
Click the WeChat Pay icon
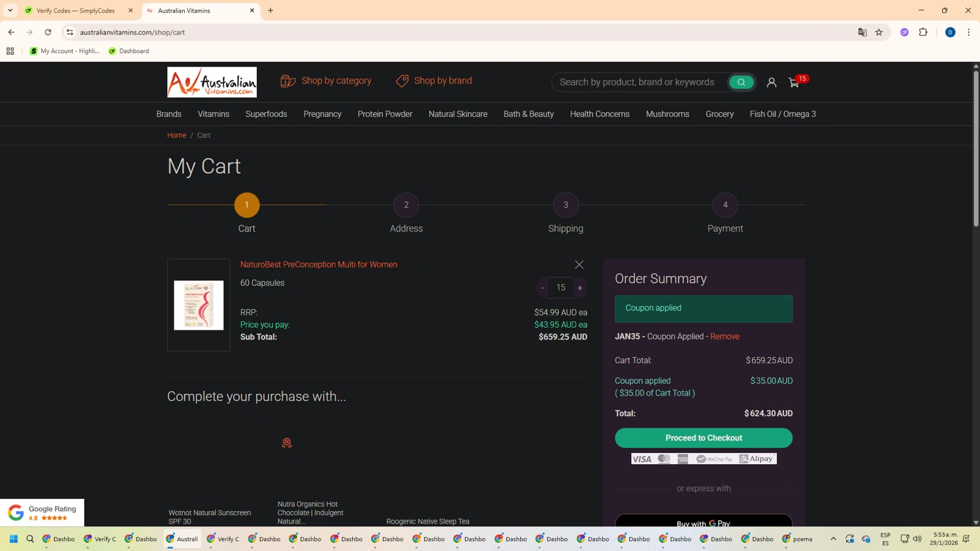tap(715, 459)
